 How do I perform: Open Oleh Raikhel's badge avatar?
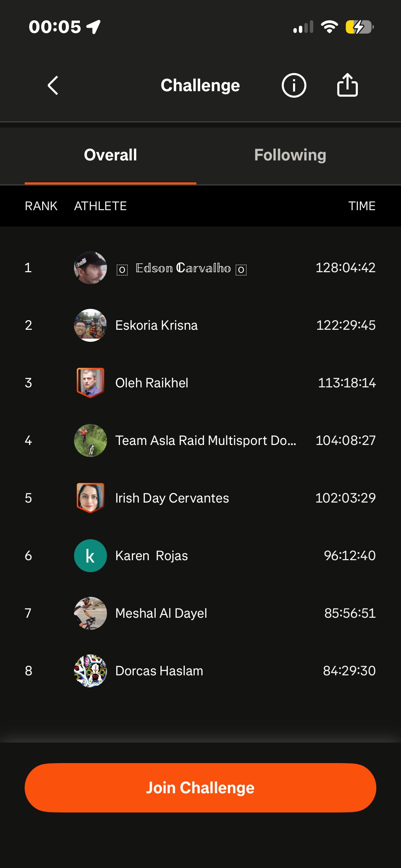point(90,383)
